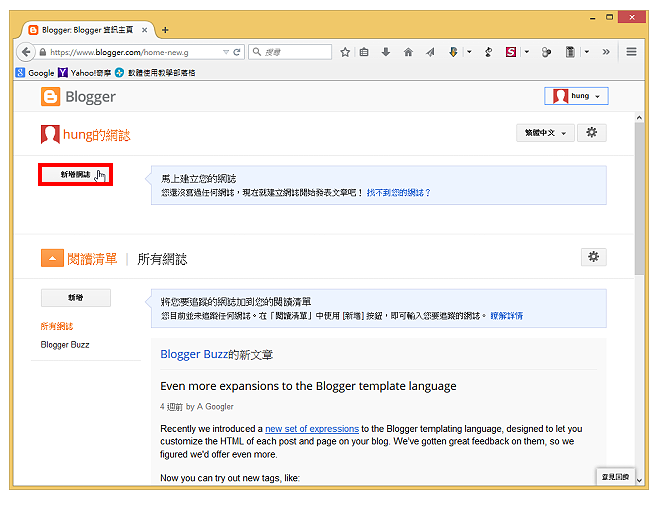661x505 pixels.
Task: Switch to the 所有網誌 tab in the reading list header
Action: click(162, 259)
